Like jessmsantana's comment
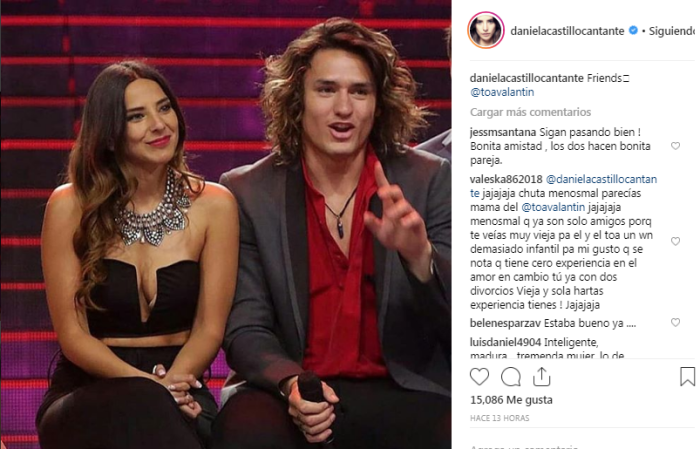Screen dimensions: 700x449 coord(675,146)
